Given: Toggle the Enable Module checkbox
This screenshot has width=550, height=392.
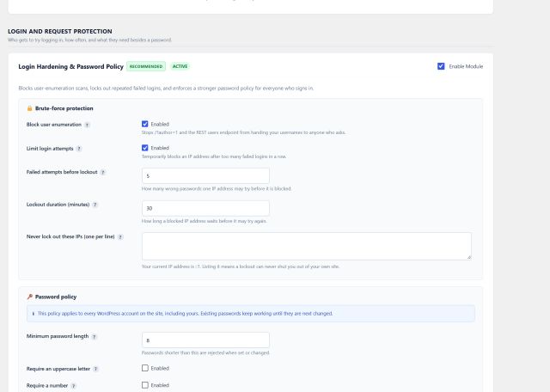Looking at the screenshot, I should pyautogui.click(x=441, y=66).
